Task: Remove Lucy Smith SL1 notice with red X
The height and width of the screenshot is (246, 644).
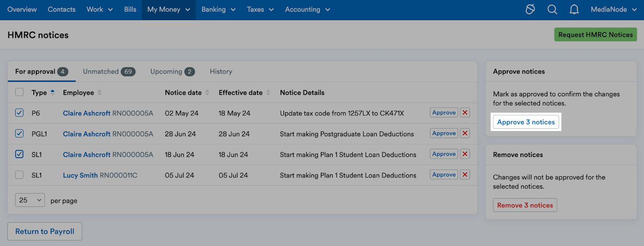Action: [x=465, y=175]
